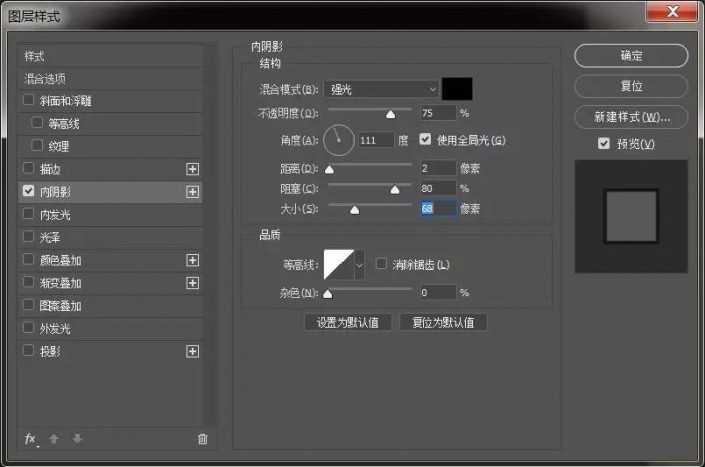
Task: Click the trash icon to delete effect
Action: coord(203,438)
